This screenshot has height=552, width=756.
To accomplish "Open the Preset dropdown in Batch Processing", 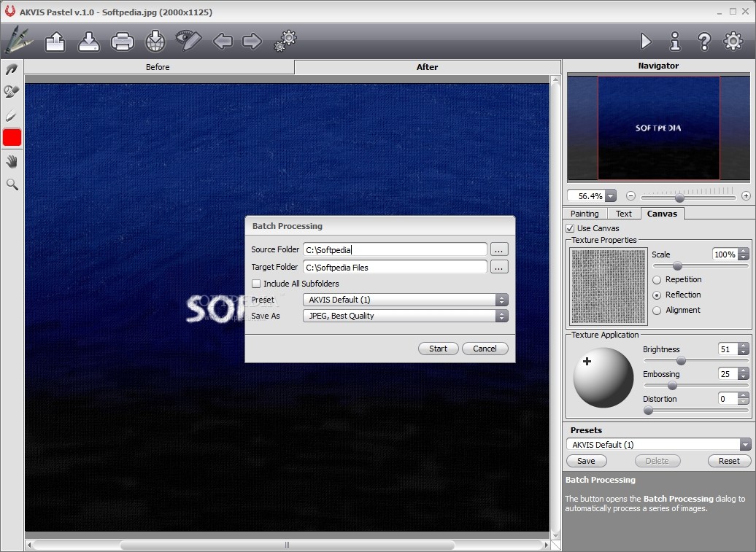I will (406, 300).
